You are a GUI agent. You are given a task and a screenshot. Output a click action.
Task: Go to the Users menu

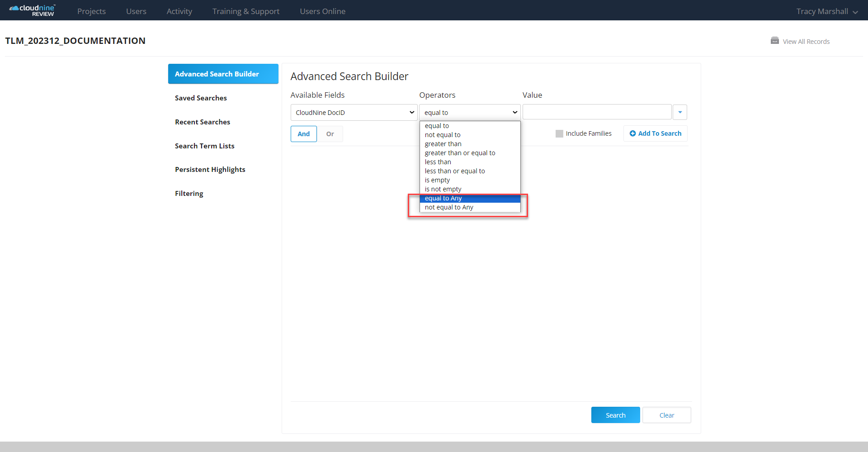coord(136,11)
